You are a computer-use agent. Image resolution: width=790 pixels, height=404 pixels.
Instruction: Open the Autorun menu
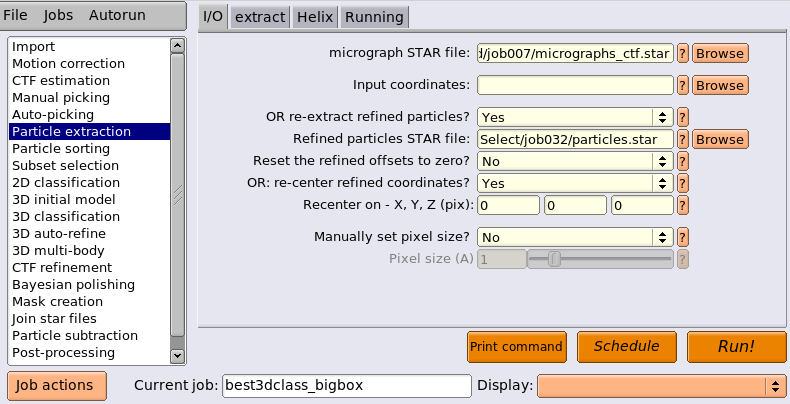(117, 15)
